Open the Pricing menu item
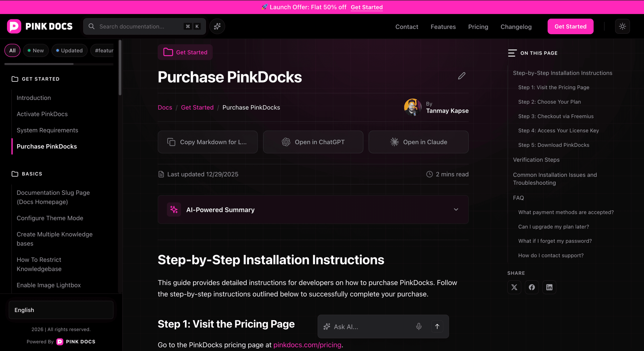 (x=478, y=26)
